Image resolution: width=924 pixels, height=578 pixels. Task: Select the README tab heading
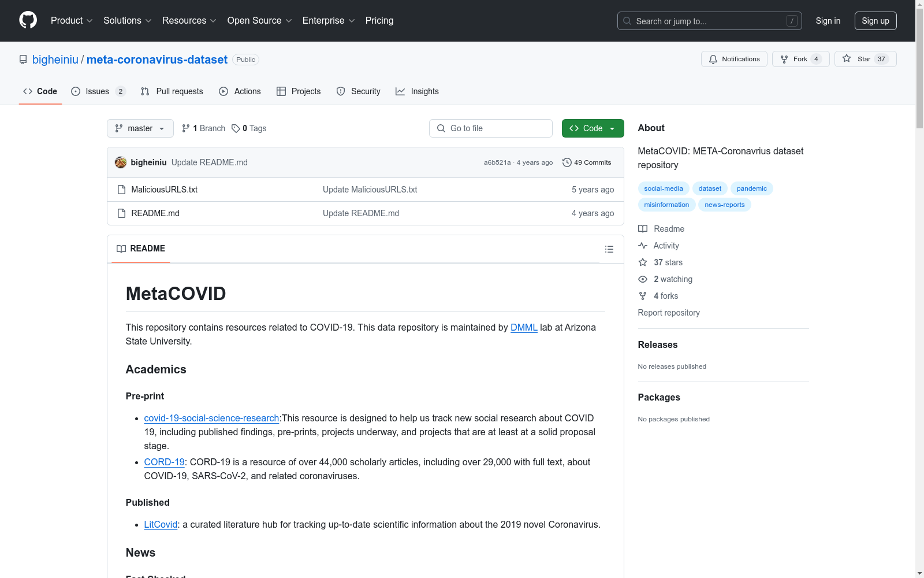click(x=141, y=249)
